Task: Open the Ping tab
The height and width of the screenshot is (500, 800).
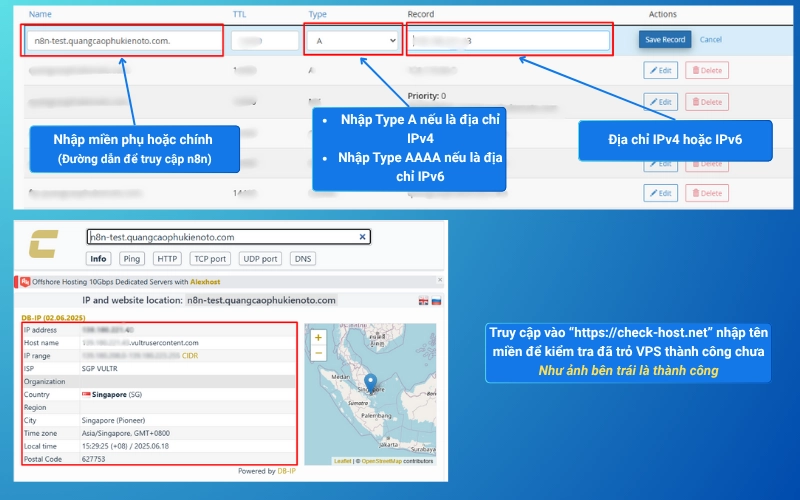Action: pyautogui.click(x=132, y=259)
